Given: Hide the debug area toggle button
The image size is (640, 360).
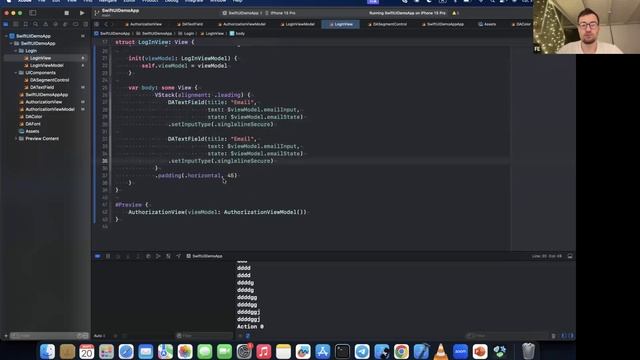Looking at the screenshot, I should pyautogui.click(x=570, y=256).
